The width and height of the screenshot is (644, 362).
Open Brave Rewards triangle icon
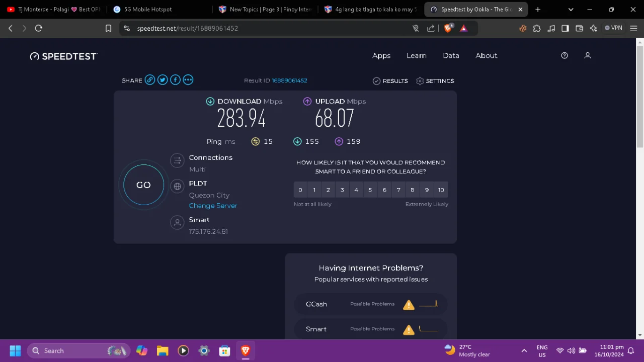pyautogui.click(x=464, y=29)
